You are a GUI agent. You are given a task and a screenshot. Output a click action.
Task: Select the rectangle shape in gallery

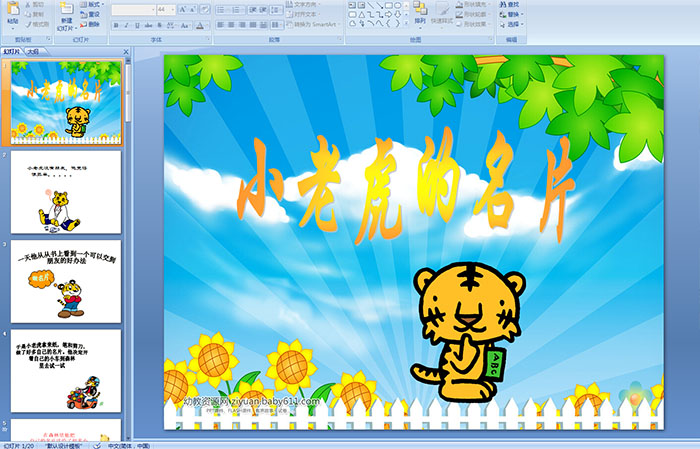pyautogui.click(x=389, y=5)
